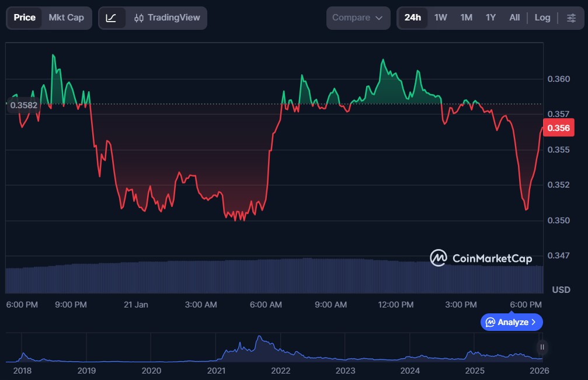This screenshot has width=588, height=380.
Task: Click the red 0.356 current price label
Action: tap(556, 128)
